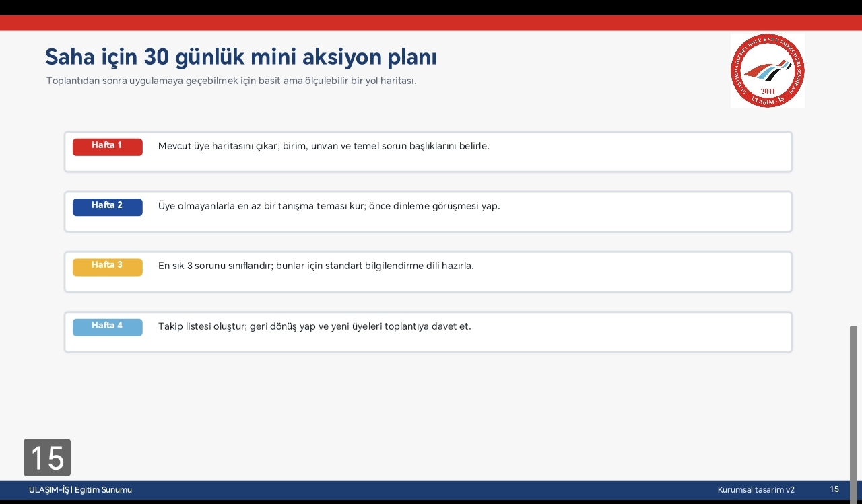862x504 pixels.
Task: Click the gray page 15 indicator box
Action: [x=47, y=458]
